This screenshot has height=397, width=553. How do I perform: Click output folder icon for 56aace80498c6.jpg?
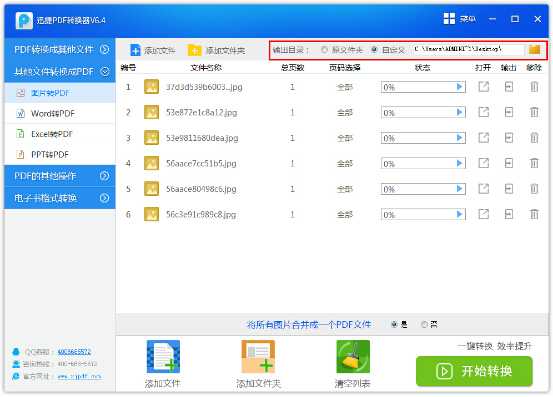[509, 189]
